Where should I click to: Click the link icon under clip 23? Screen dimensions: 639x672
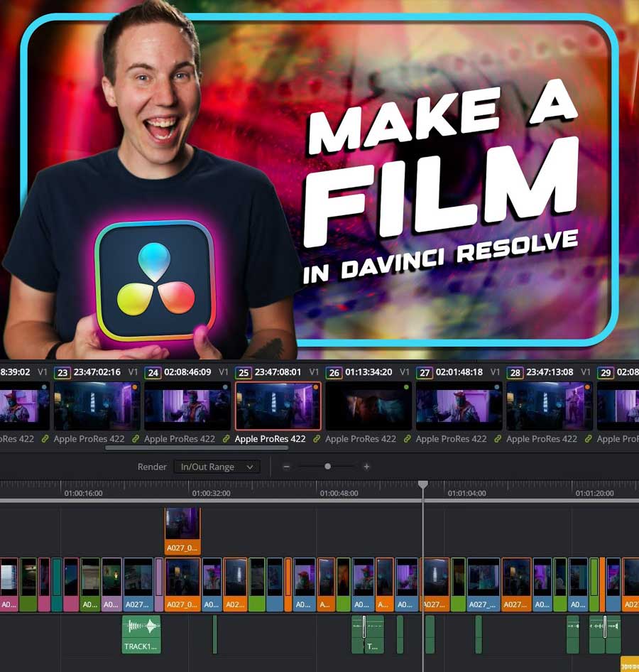coord(136,439)
